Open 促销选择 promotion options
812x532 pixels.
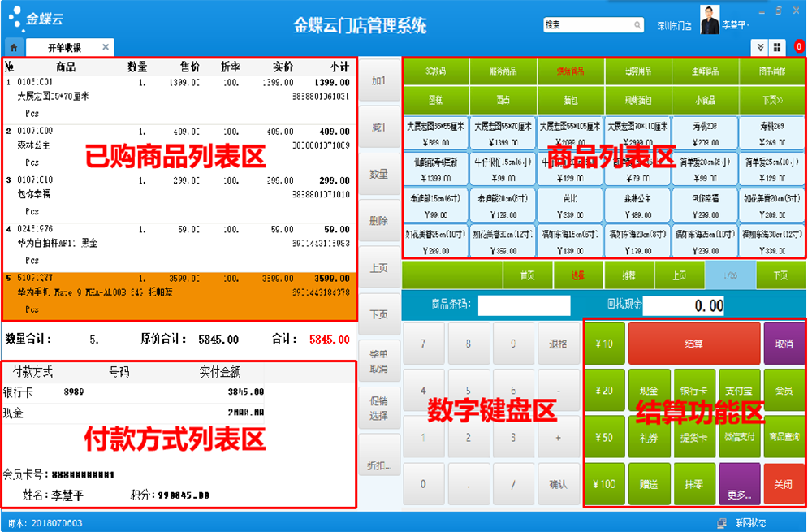379,409
